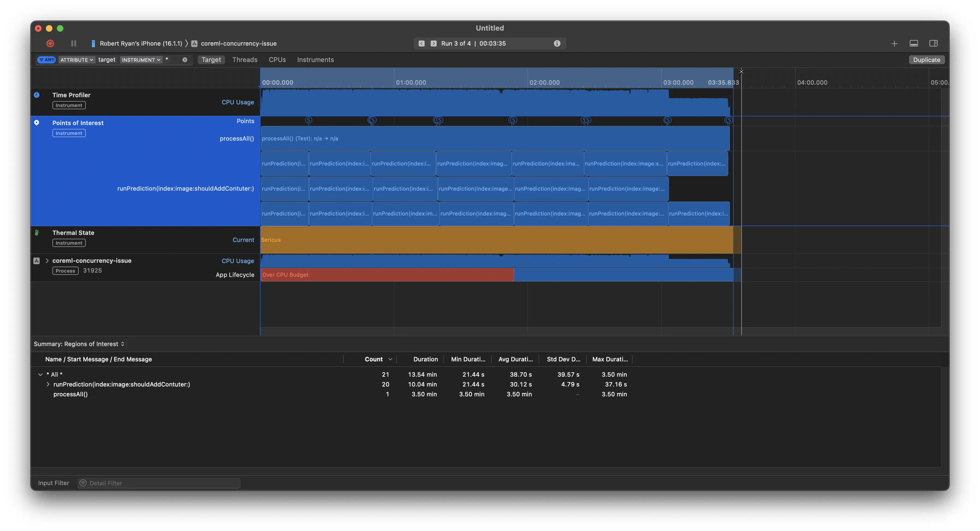Switch to the Threads tab

tap(245, 60)
